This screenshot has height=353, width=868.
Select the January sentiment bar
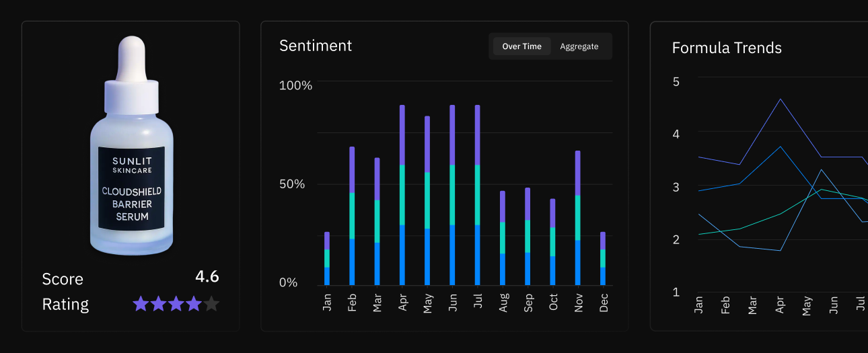(x=327, y=259)
